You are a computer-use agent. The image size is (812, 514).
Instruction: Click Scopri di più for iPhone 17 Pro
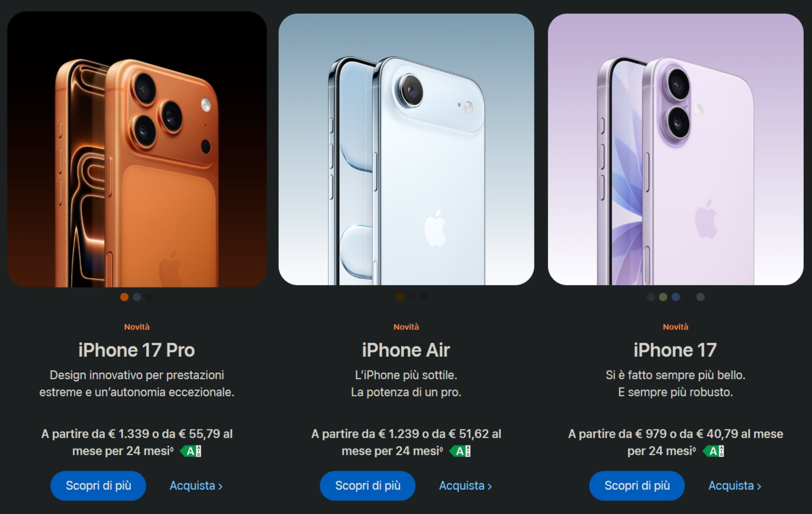(98, 485)
